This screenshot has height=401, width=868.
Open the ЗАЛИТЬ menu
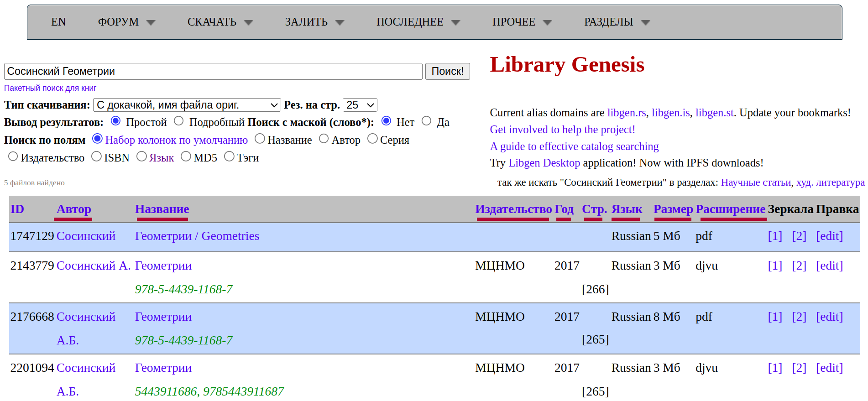coord(314,22)
